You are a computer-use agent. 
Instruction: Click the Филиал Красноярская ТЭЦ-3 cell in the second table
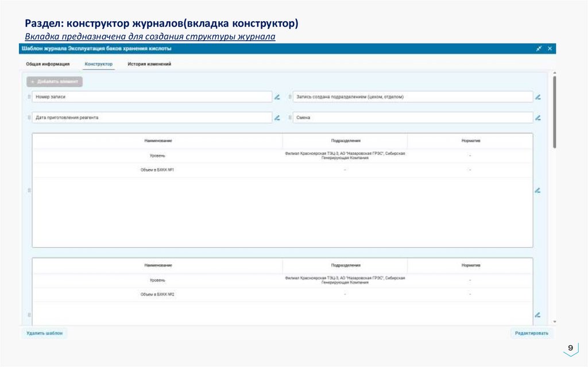coord(345,280)
